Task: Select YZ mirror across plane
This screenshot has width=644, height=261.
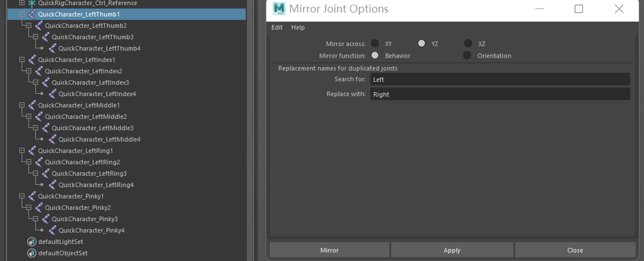Action: click(x=422, y=43)
